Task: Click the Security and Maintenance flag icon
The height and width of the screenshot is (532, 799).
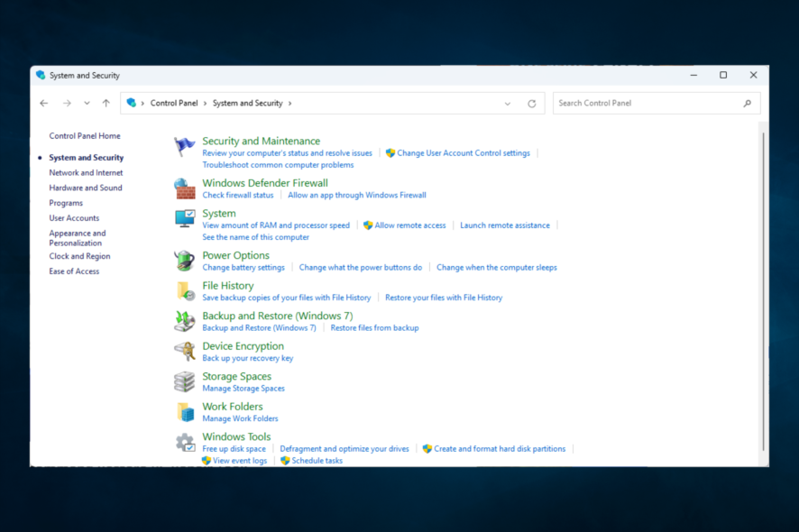Action: (184, 147)
